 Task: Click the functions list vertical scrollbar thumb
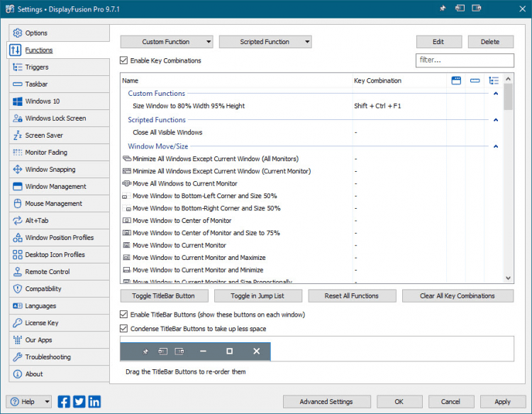click(x=508, y=96)
